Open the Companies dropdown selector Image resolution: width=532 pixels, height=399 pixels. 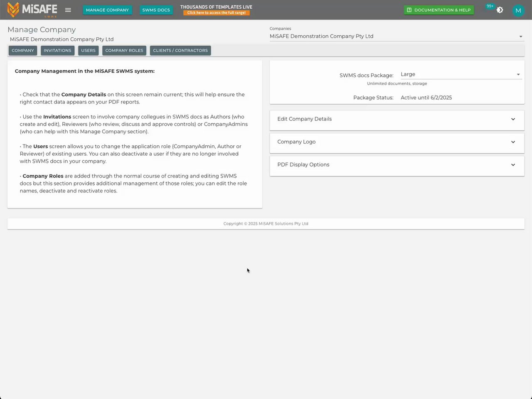397,36
